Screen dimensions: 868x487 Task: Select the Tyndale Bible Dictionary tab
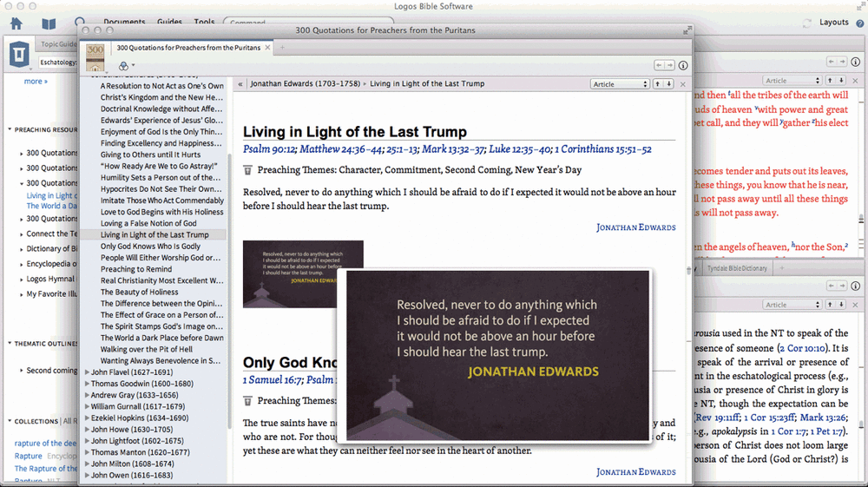(x=737, y=268)
